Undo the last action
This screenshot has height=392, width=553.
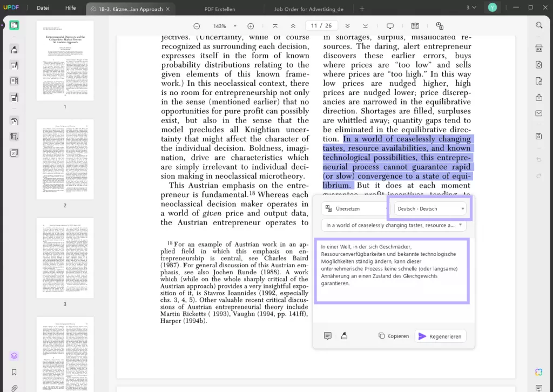[x=539, y=160]
